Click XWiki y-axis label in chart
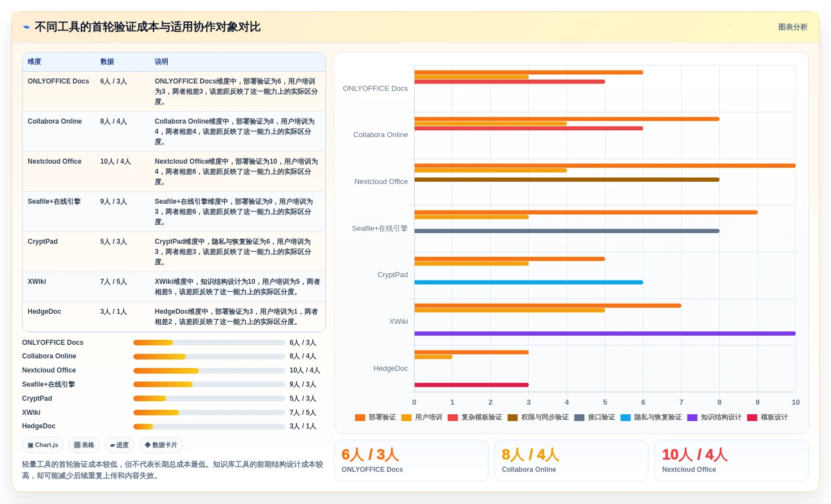 pyautogui.click(x=398, y=322)
